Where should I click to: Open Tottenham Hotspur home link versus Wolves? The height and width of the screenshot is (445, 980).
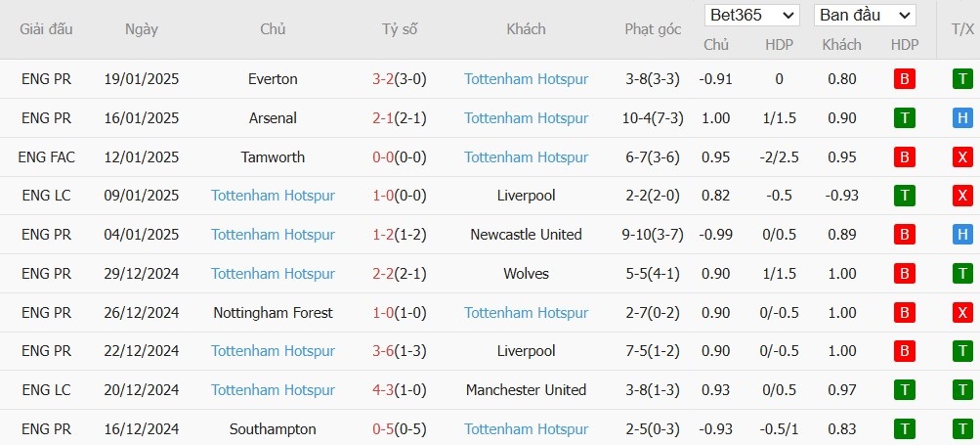[273, 274]
